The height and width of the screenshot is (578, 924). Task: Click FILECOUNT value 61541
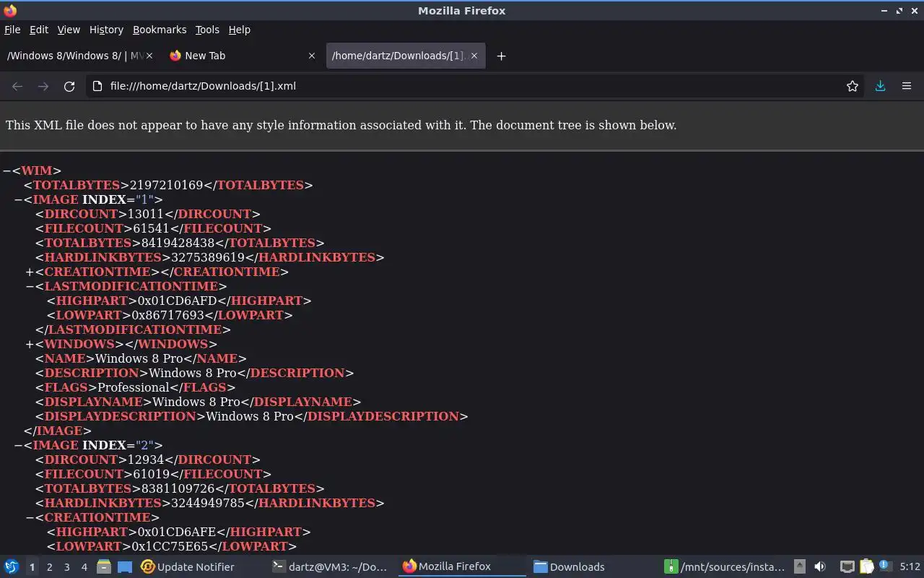[152, 228]
